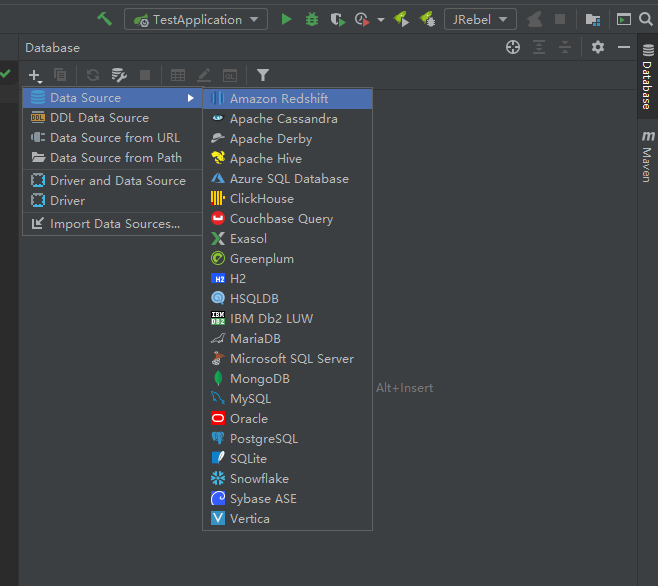This screenshot has width=658, height=586.
Task: Open Data Source Properties wrench icon
Action: tap(119, 75)
